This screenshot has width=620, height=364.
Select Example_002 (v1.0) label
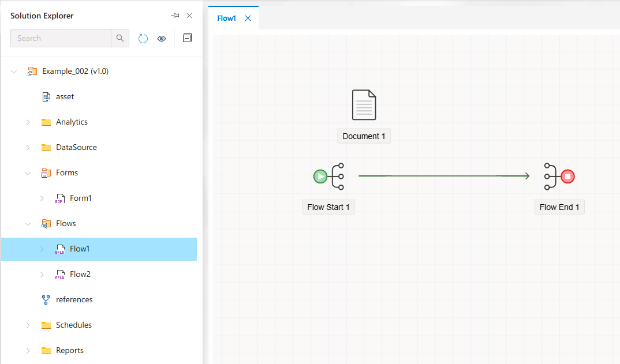coord(76,71)
